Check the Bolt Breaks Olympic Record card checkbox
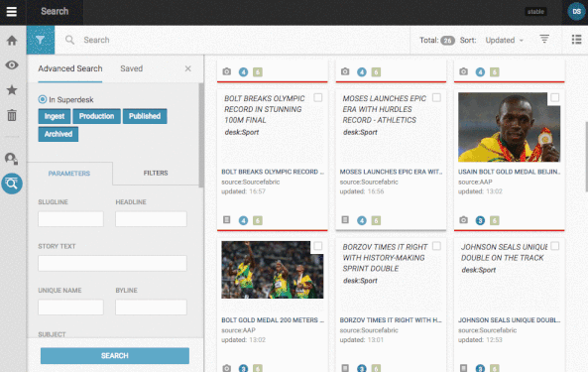588x372 pixels. 318,97
